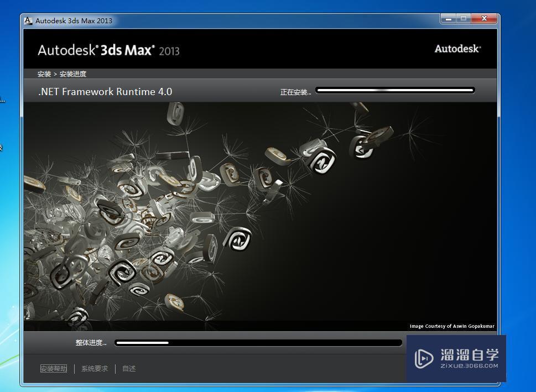This screenshot has width=536, height=392.
Task: Click the maximize icon on the installer title bar
Action: 463,18
